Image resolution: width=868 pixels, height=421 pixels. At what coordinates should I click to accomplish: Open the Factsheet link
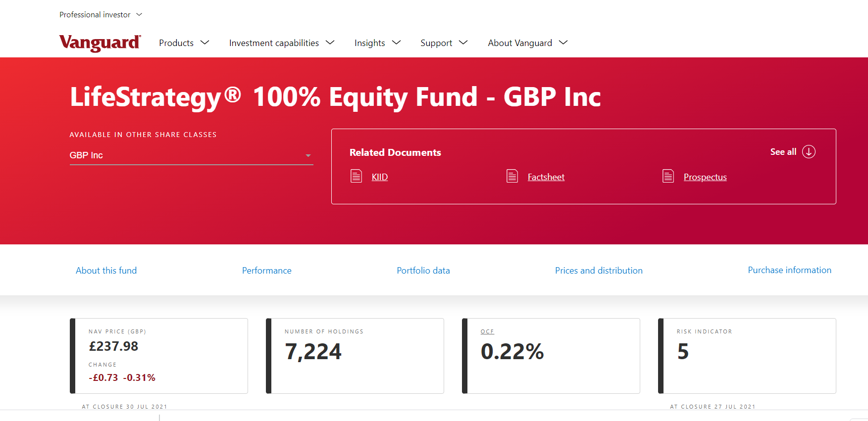546,177
